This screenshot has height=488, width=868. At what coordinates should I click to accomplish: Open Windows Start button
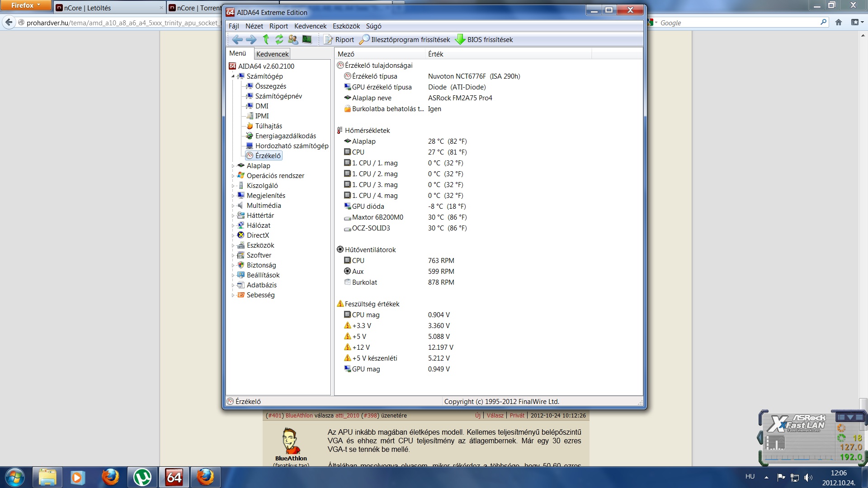15,477
